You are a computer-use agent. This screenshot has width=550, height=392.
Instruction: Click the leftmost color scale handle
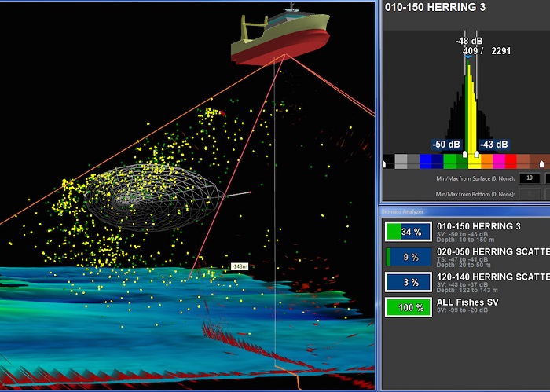(x=385, y=165)
